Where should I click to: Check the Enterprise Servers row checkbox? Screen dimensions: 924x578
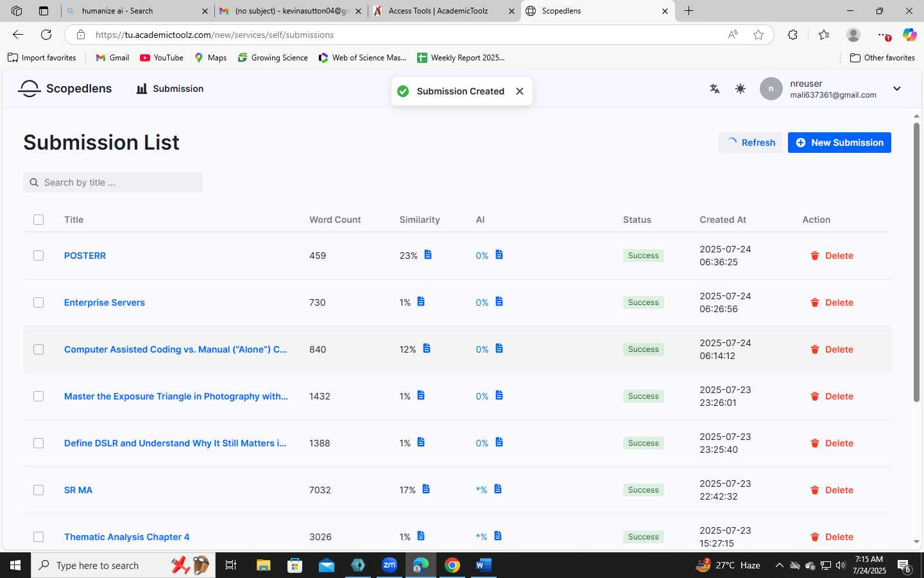pyautogui.click(x=38, y=302)
